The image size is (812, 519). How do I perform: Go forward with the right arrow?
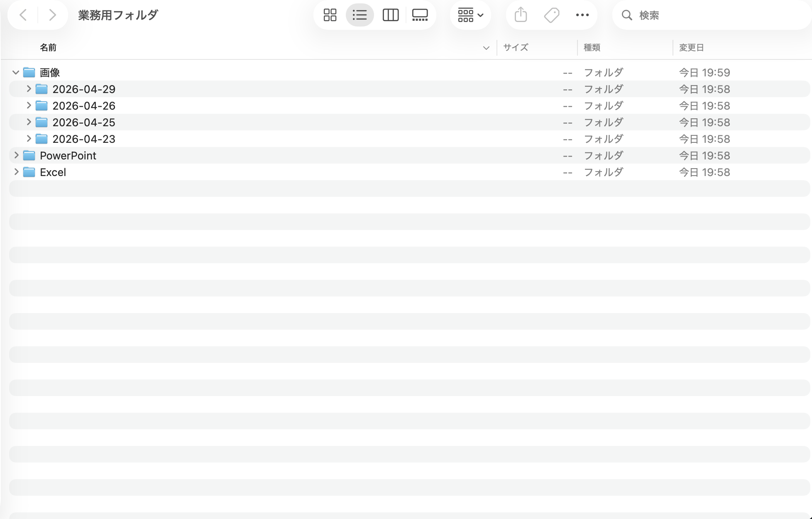pos(52,15)
